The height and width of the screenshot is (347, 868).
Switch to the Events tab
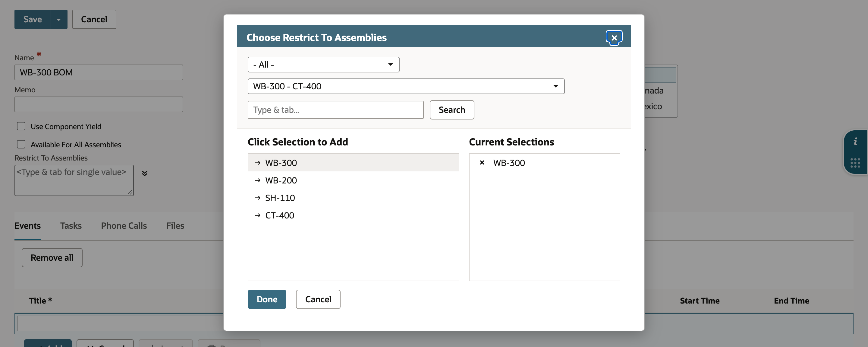pos(28,226)
